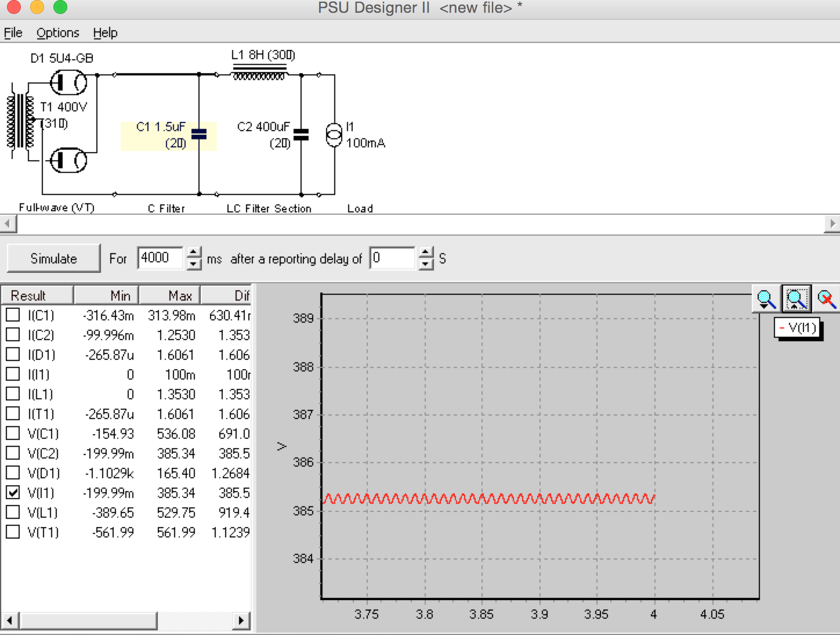Click the L1 8H inductor label
The height and width of the screenshot is (635, 840).
click(263, 55)
